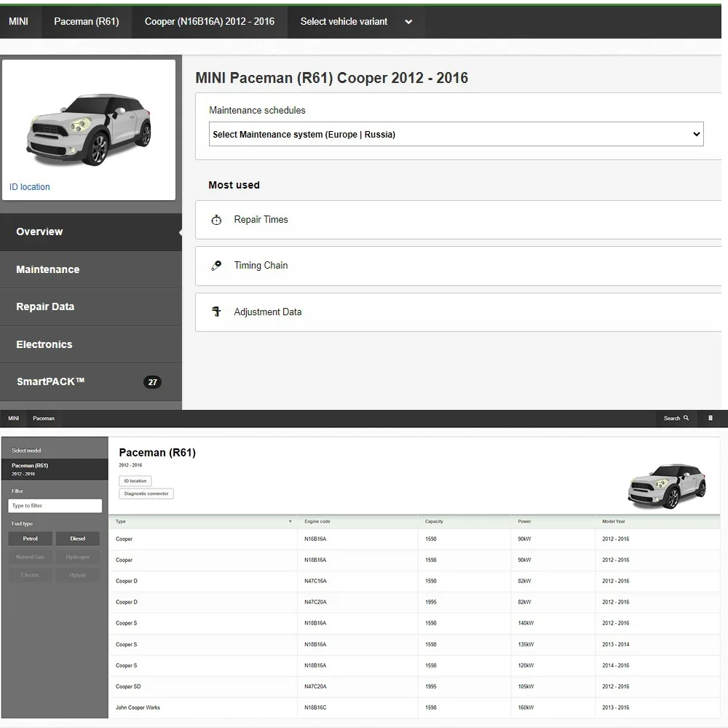This screenshot has width=728, height=728.
Task: Click the Repair Times stopwatch icon
Action: 216,220
